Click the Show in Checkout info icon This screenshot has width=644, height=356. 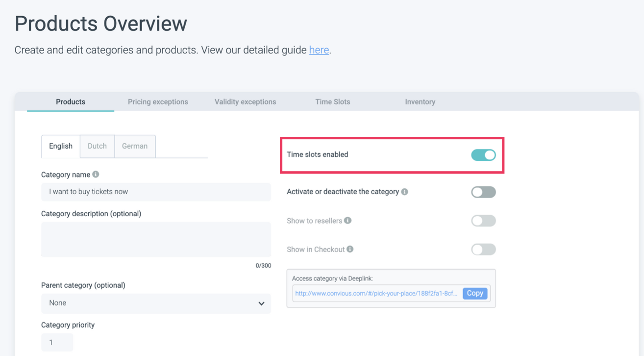click(x=350, y=249)
